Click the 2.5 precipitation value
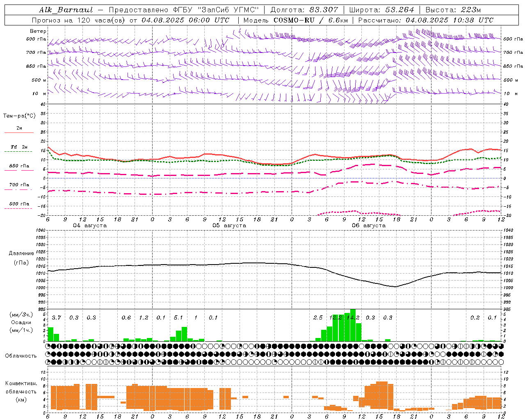Viewport: 525px width, 420px height. (x=318, y=318)
